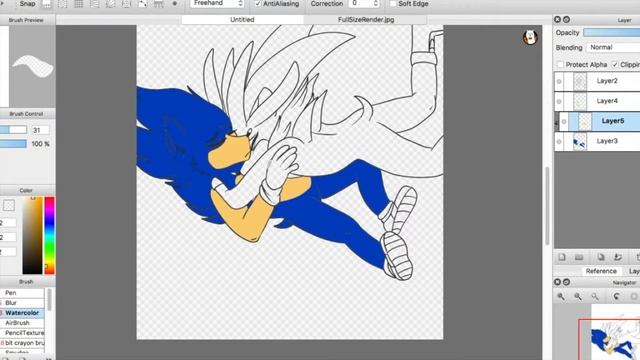Viewport: 640px width, 360px height.
Task: Select the Watercolor brush
Action: [22, 313]
